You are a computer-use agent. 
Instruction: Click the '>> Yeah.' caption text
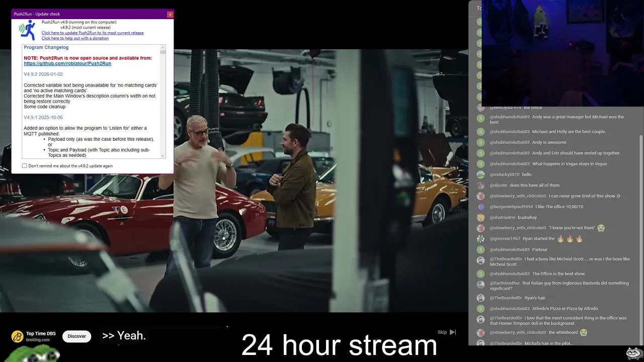click(124, 336)
